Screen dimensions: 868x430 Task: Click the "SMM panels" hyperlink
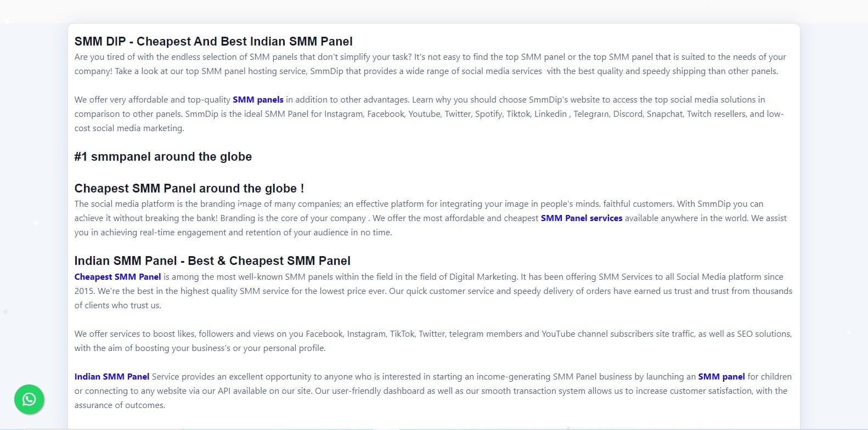click(x=258, y=100)
